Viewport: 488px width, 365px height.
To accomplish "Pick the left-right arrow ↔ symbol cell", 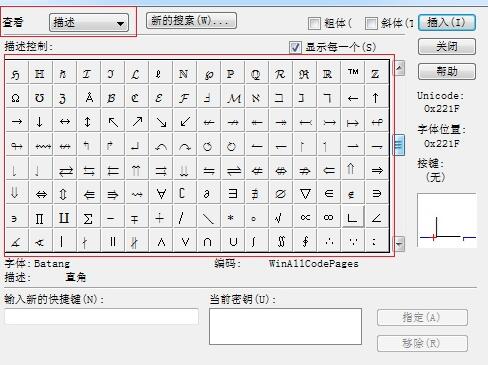I will pos(65,121).
